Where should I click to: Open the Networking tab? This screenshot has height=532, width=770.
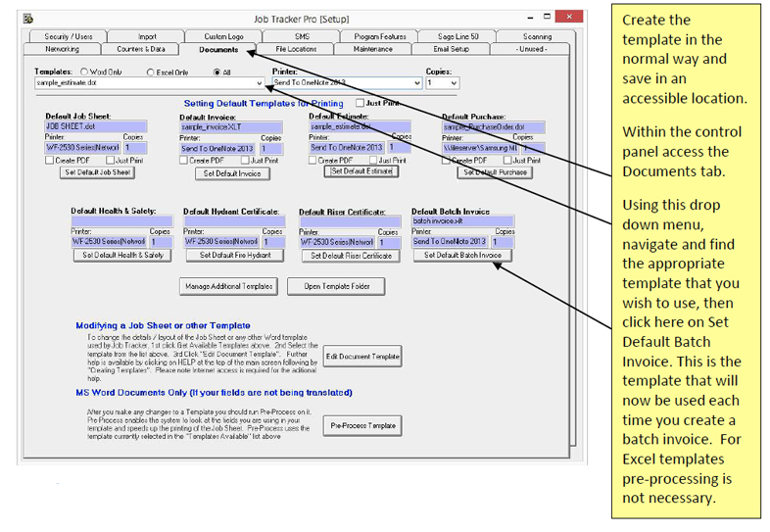(62, 49)
